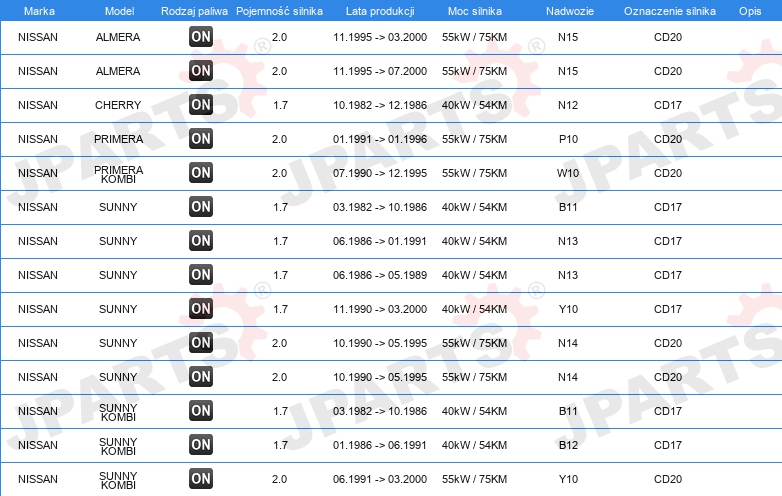Select the W10 body code cell

tap(568, 173)
